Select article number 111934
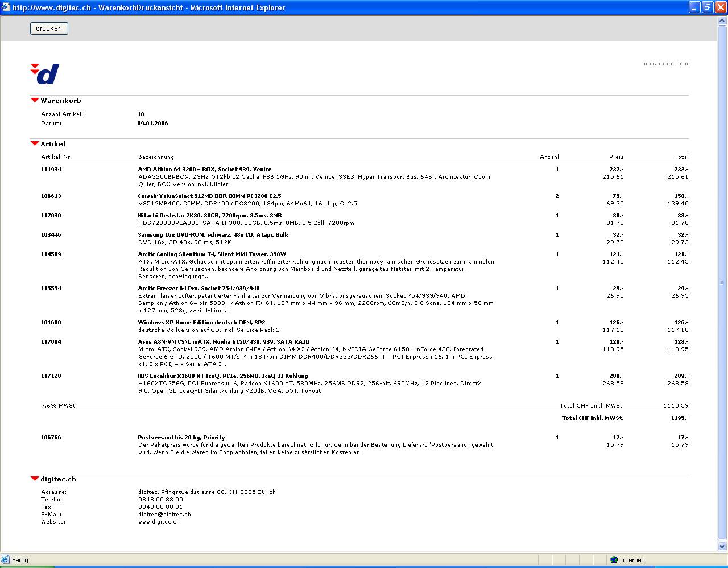The width and height of the screenshot is (728, 568). pyautogui.click(x=51, y=170)
